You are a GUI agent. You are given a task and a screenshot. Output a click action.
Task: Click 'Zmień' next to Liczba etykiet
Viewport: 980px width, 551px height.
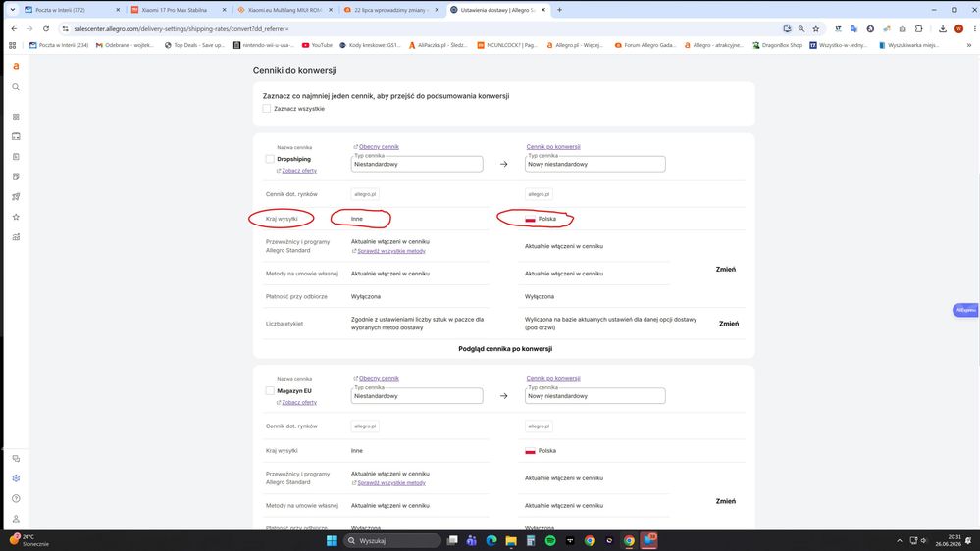729,324
